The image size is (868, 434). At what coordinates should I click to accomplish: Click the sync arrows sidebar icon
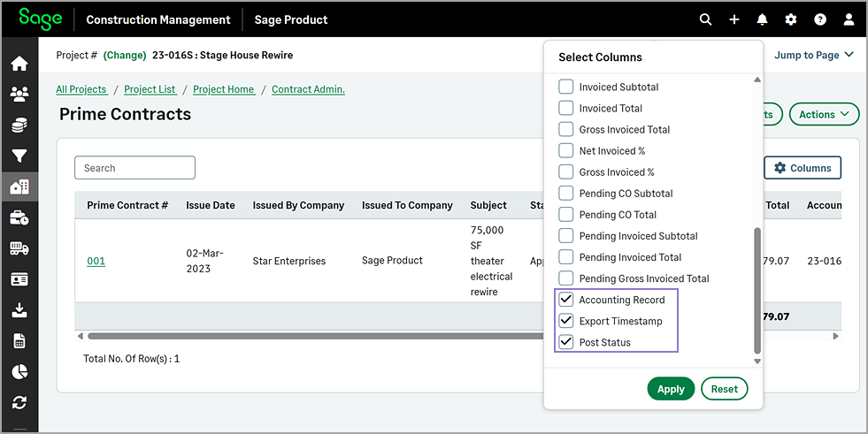click(19, 402)
